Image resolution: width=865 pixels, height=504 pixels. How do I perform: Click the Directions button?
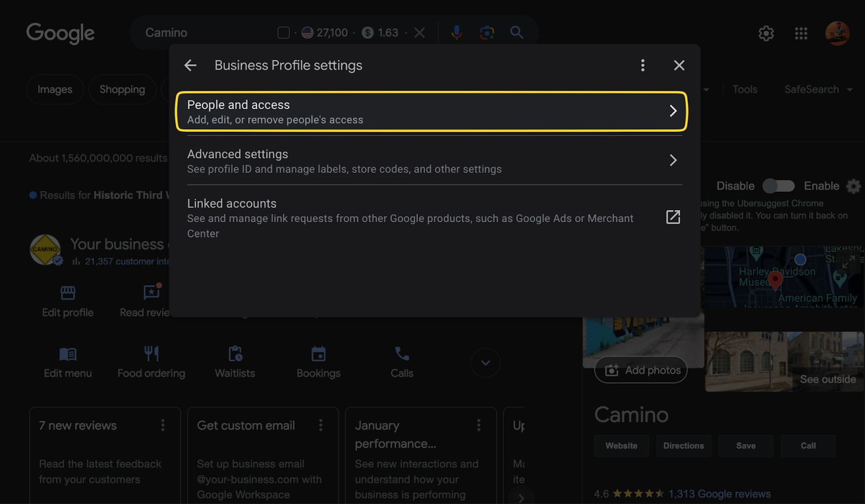click(x=683, y=446)
